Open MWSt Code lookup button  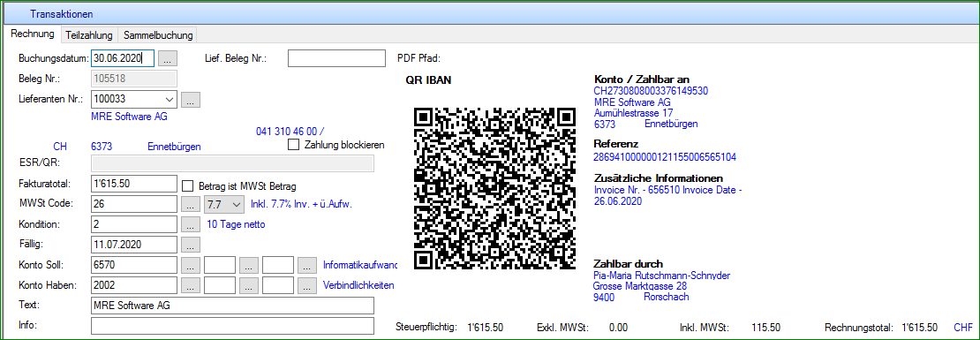pyautogui.click(x=192, y=204)
